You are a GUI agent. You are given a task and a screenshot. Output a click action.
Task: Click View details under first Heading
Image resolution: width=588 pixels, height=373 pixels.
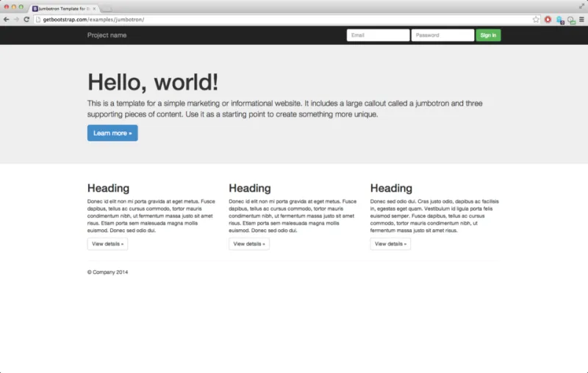coord(107,244)
